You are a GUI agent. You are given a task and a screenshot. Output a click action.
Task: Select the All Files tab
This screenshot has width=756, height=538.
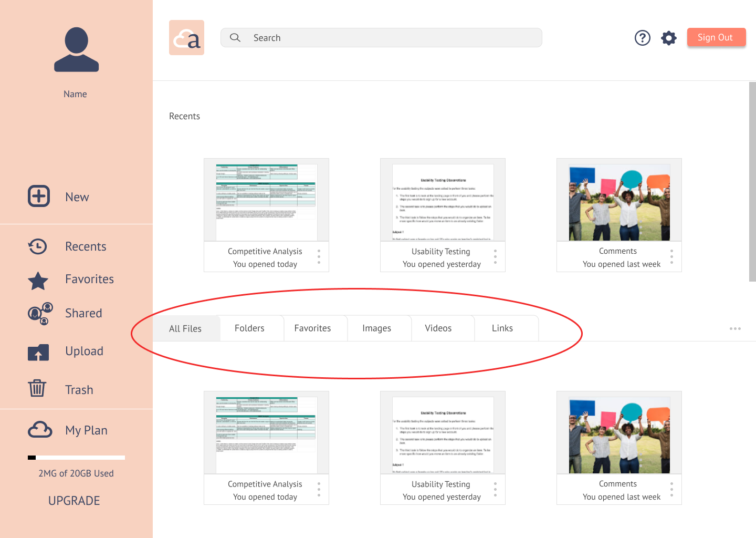click(x=186, y=328)
